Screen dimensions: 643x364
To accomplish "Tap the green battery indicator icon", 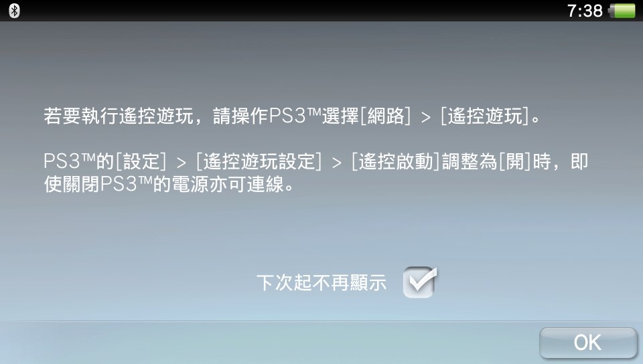I will 622,11.
